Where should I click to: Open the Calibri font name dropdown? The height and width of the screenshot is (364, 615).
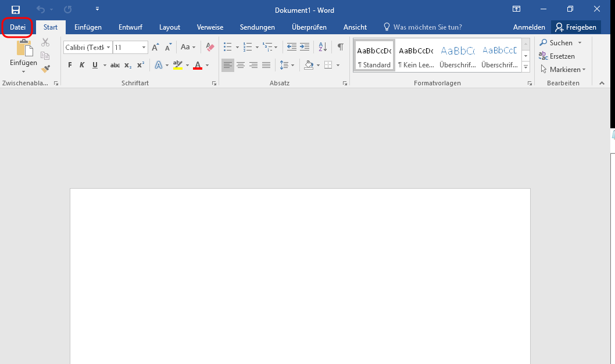[108, 47]
